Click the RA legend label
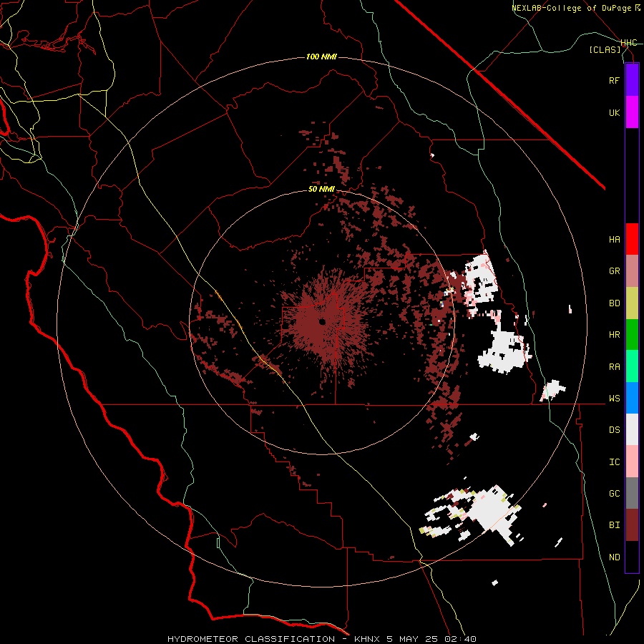The width and height of the screenshot is (644, 644). click(x=614, y=367)
